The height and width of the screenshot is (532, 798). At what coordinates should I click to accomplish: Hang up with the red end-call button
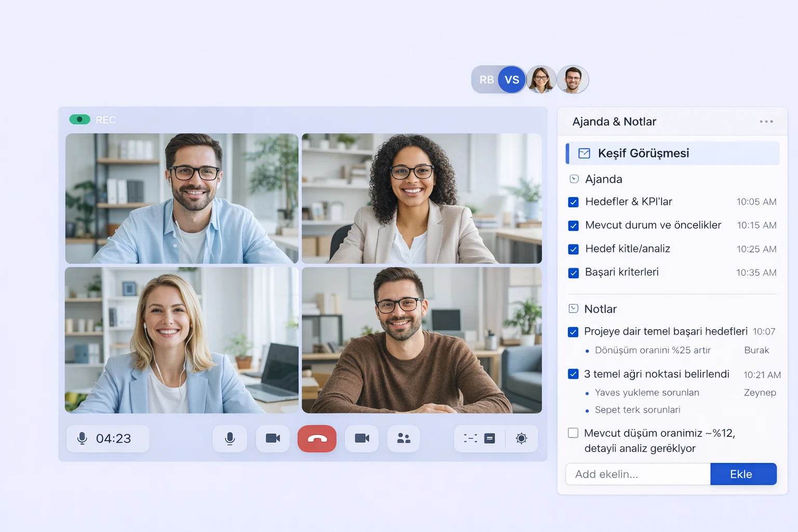click(317, 438)
